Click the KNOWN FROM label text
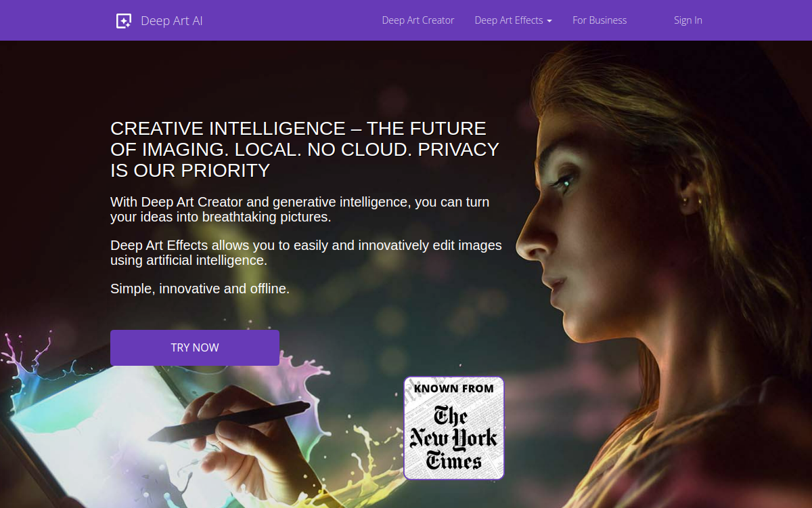The width and height of the screenshot is (812, 508). 454,389
